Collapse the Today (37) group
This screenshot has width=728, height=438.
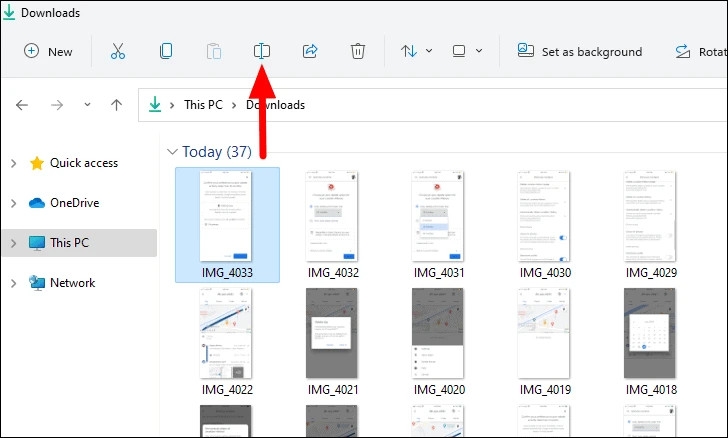pos(172,151)
